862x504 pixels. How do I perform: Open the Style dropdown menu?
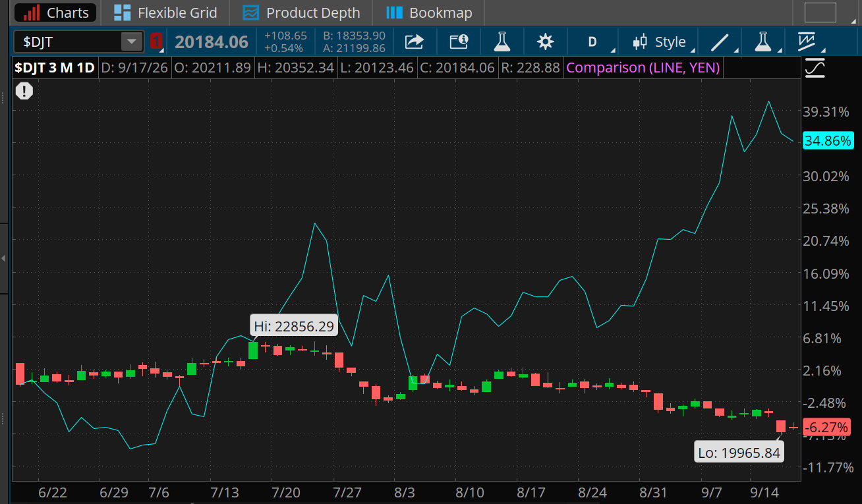coord(662,42)
